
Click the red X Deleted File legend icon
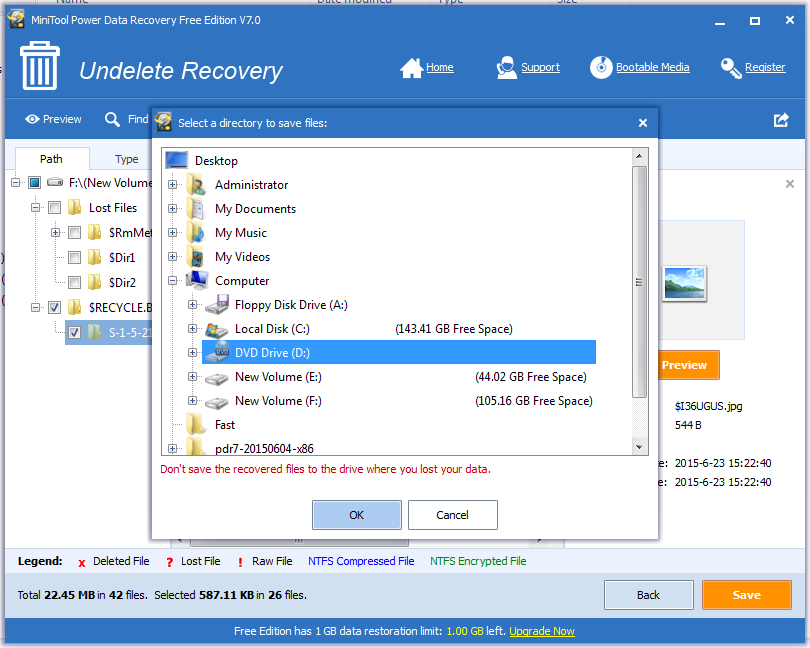click(82, 563)
